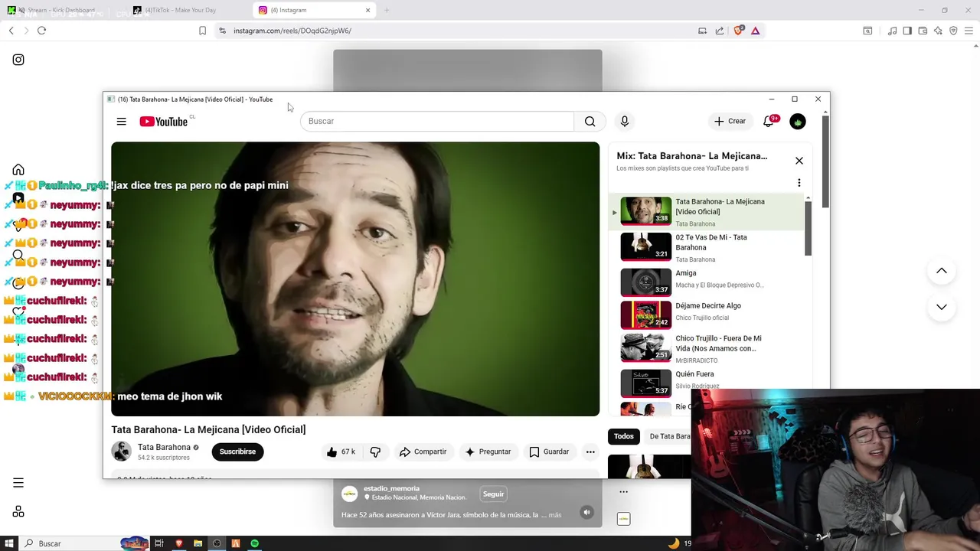
Task: Open Brave Rewards triangle icon
Action: (x=755, y=31)
